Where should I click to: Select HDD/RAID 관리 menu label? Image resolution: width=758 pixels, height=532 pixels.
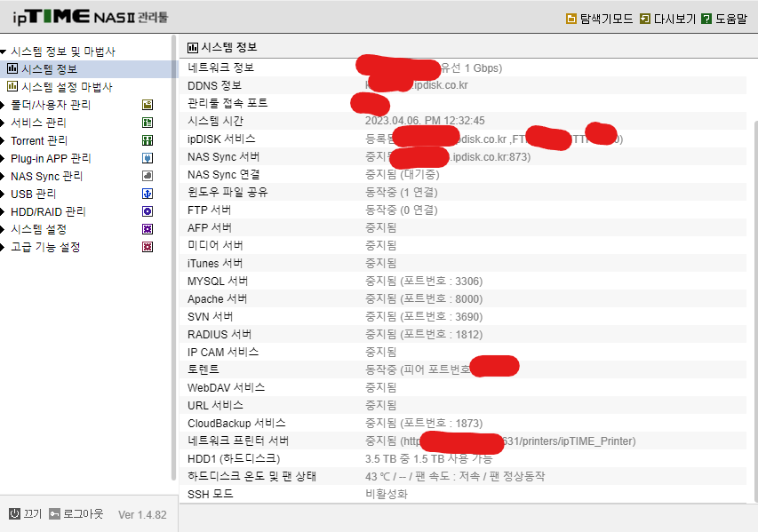tap(48, 211)
